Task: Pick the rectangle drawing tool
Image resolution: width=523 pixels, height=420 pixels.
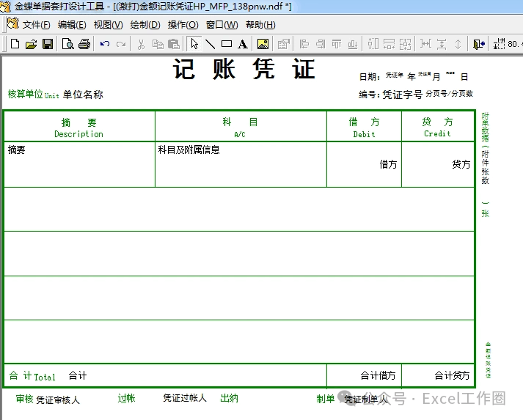Action: pos(227,44)
